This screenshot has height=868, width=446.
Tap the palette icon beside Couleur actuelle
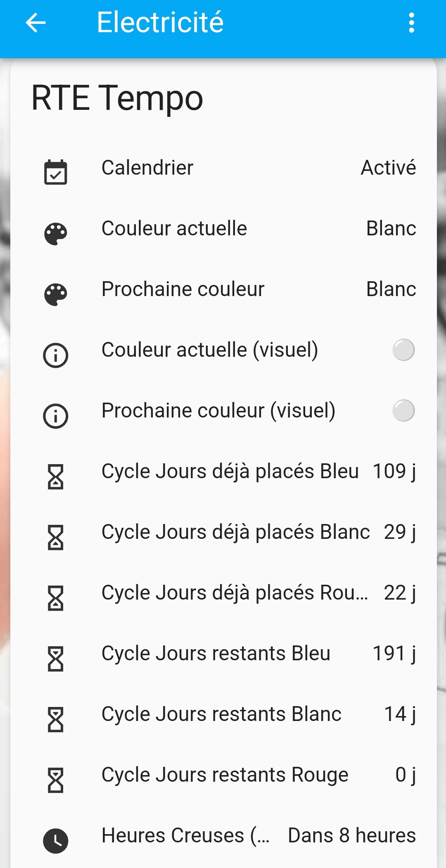pyautogui.click(x=56, y=234)
